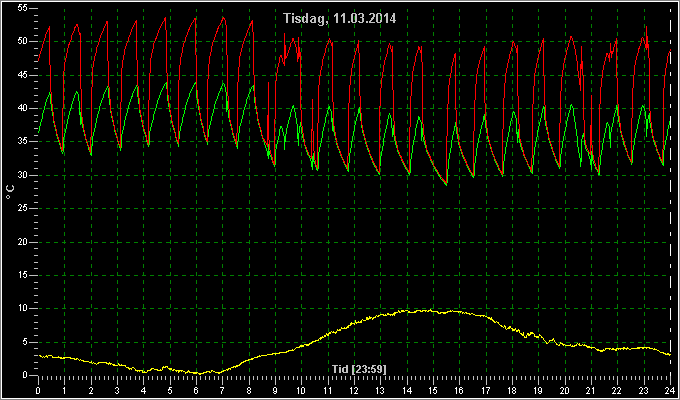Click the green curve peak near hour 7
Image resolution: width=680 pixels, height=400 pixels.
point(223,83)
